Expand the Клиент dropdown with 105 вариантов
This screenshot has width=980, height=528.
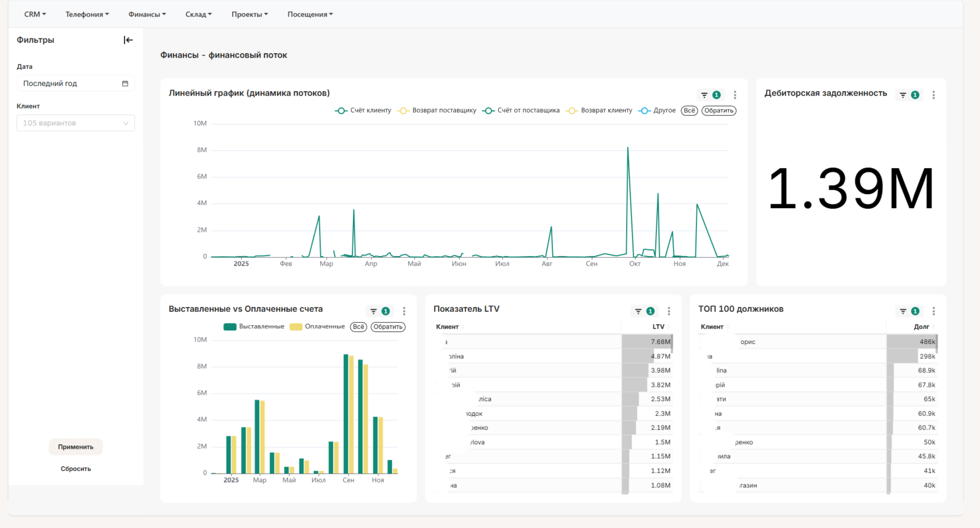(76, 123)
